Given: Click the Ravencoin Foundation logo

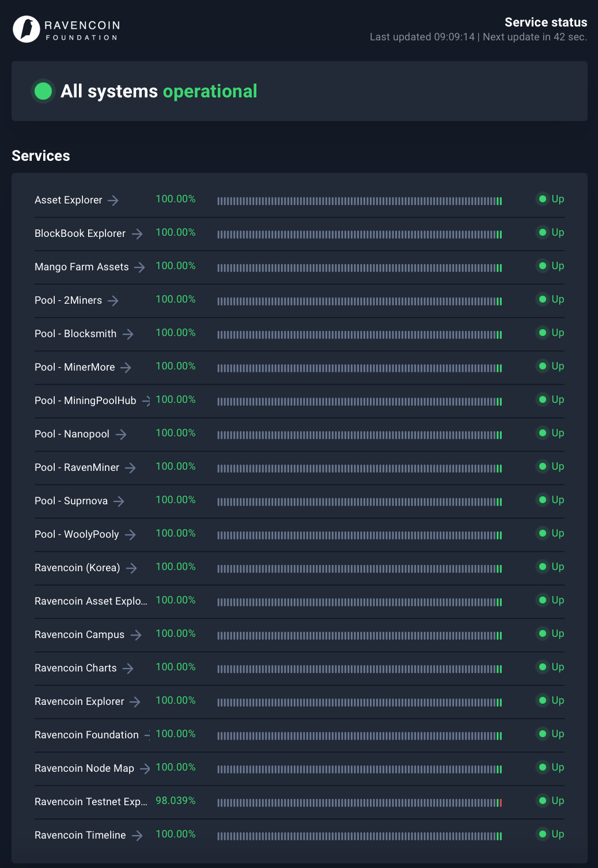Looking at the screenshot, I should [x=67, y=29].
